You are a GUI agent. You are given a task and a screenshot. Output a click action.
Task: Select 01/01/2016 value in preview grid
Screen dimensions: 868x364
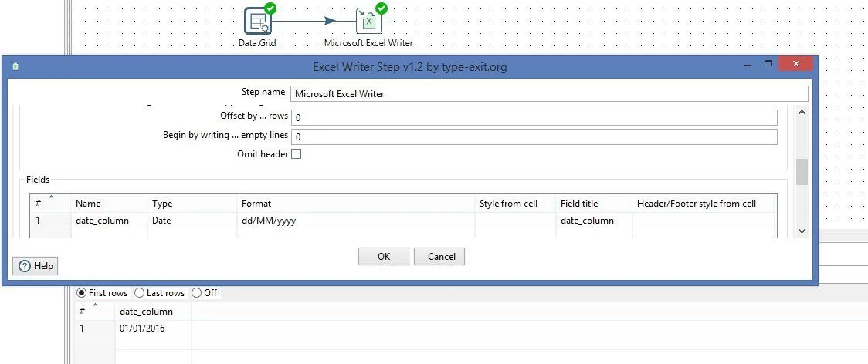tap(153, 328)
